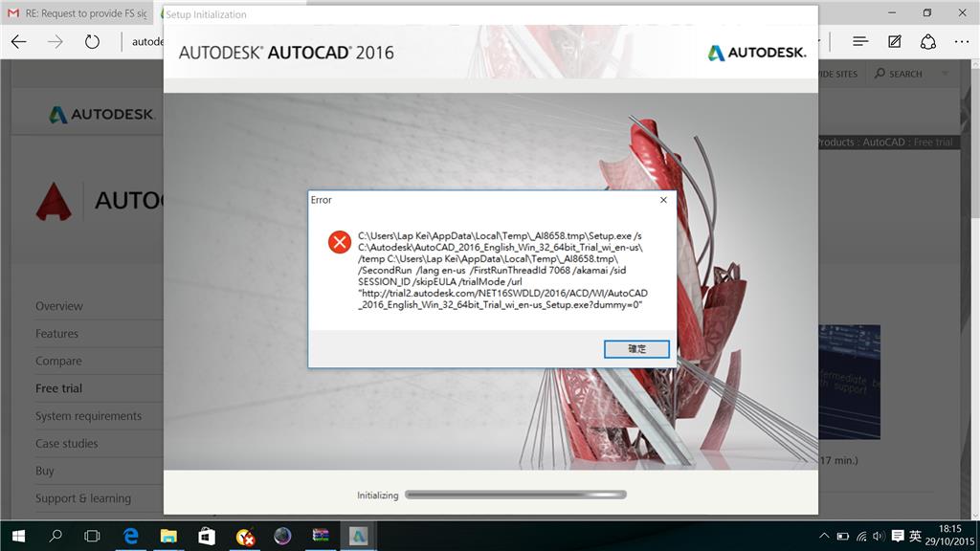
Task: Confirm the error with the 確定 button
Action: (636, 348)
